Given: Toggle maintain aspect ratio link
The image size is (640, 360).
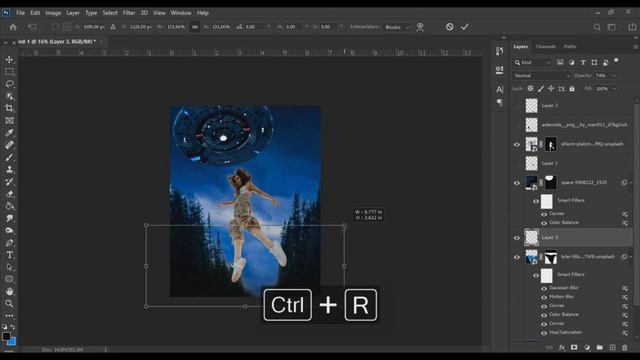Looking at the screenshot, I should pos(195,27).
